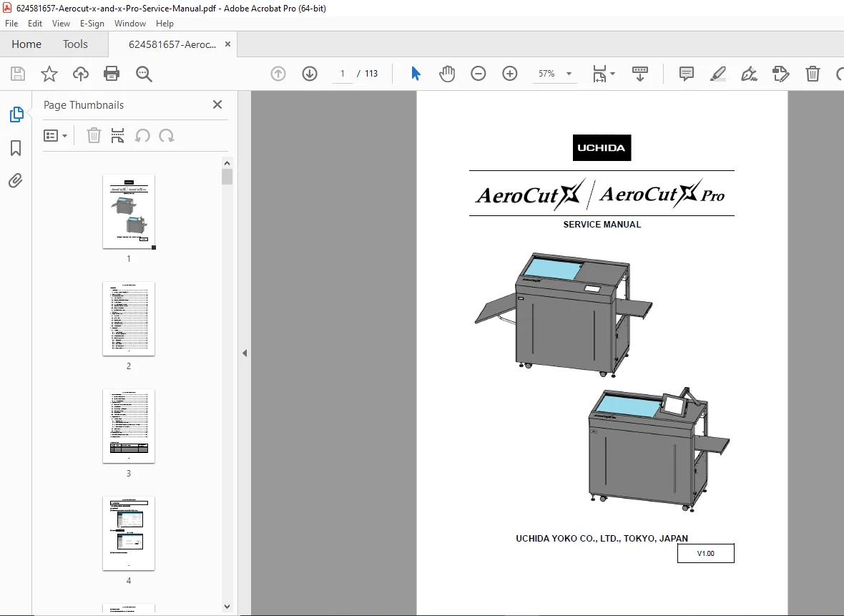This screenshot has width=844, height=616.
Task: Click the fit page width icon
Action: [599, 74]
